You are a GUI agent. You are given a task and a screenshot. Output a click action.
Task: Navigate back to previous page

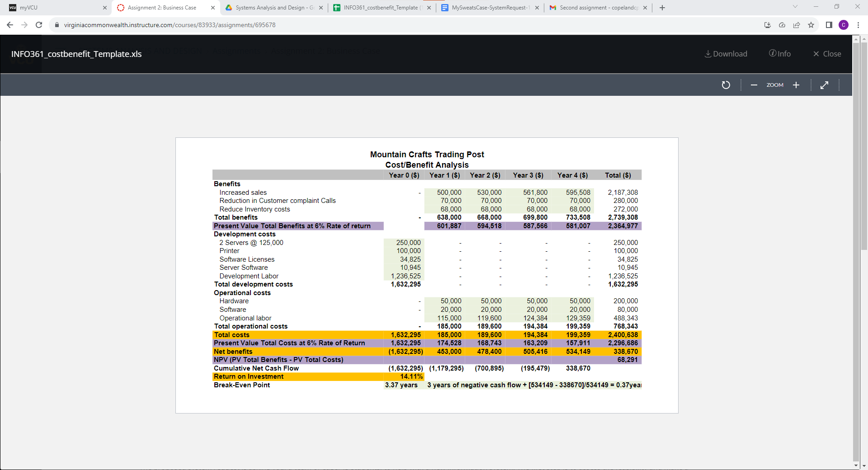tap(10, 25)
